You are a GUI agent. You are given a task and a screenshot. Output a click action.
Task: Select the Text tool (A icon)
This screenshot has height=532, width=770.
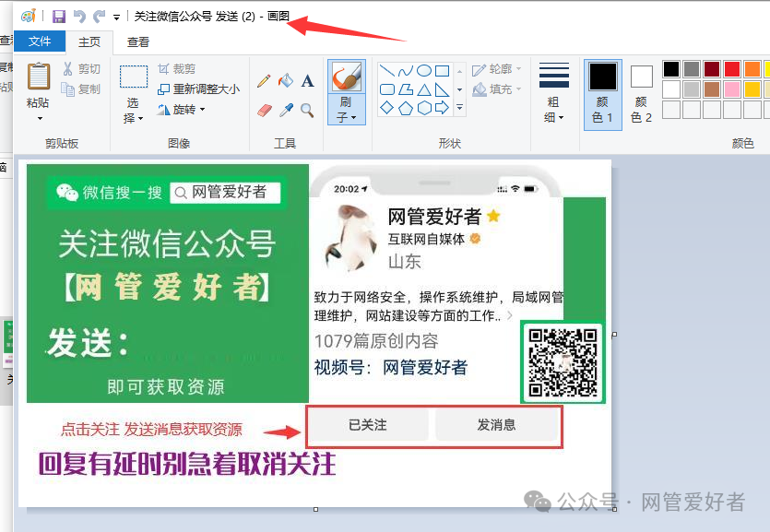307,81
